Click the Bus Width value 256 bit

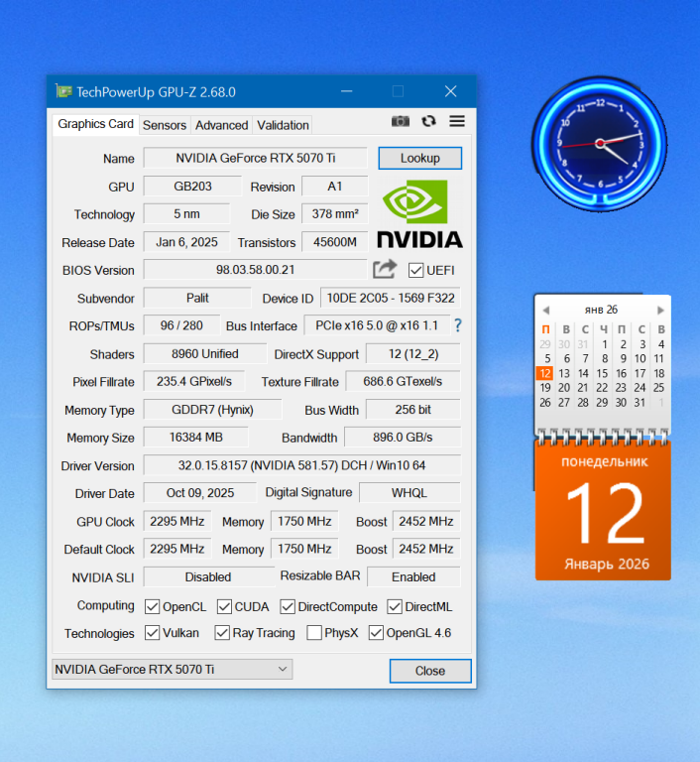pyautogui.click(x=413, y=410)
